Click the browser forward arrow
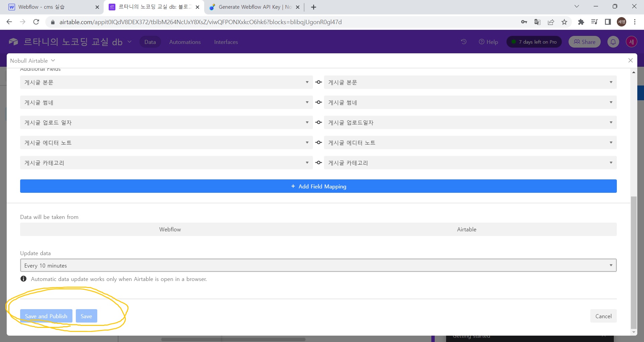 coord(23,22)
